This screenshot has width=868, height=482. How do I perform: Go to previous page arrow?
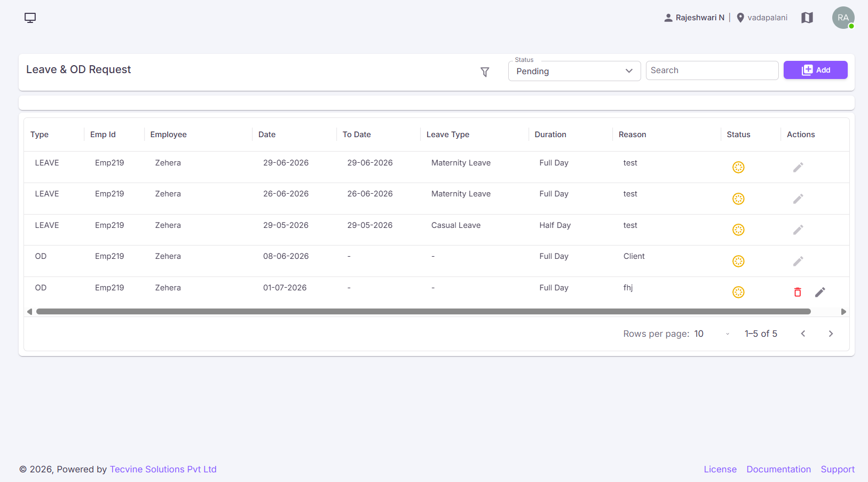coord(803,334)
